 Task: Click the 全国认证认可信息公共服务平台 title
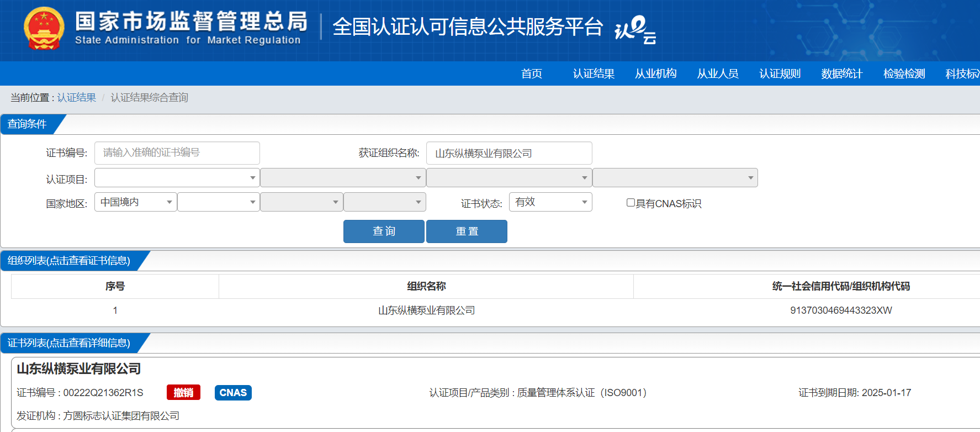point(468,27)
